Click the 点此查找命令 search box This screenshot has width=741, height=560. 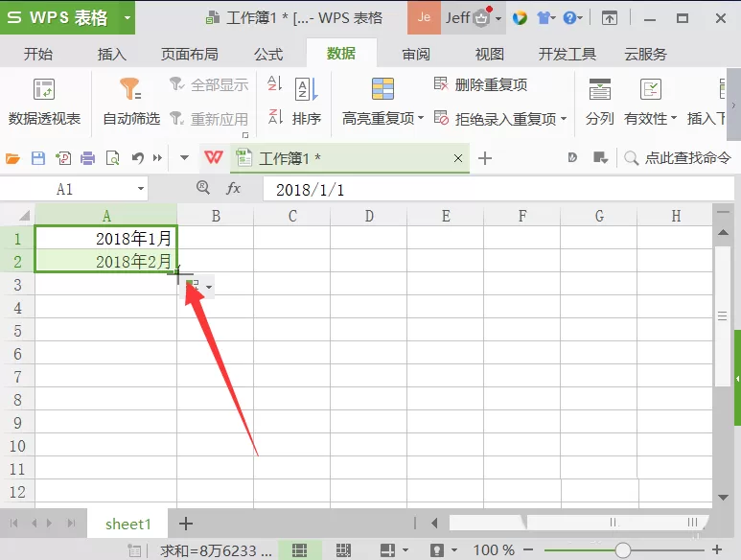pos(677,158)
